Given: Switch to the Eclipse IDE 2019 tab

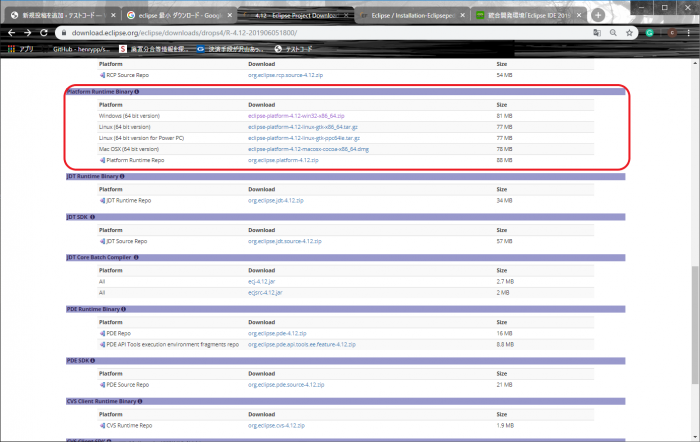Looking at the screenshot, I should click(x=527, y=15).
